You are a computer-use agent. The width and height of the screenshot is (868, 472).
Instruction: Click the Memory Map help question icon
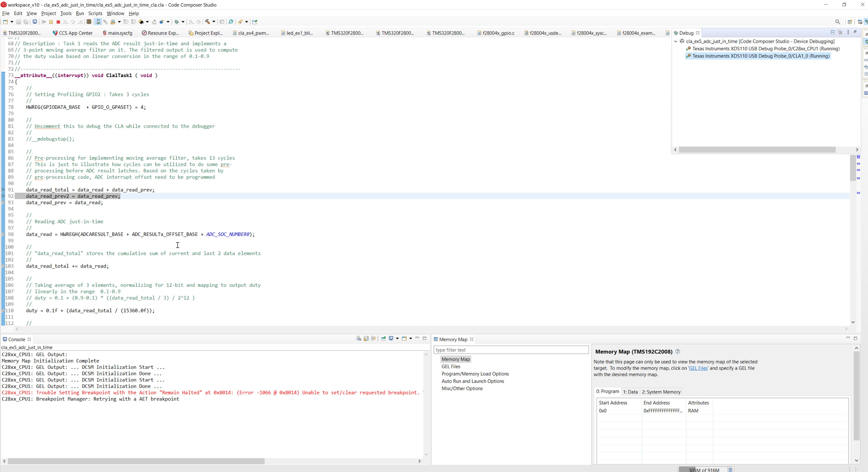click(678, 351)
